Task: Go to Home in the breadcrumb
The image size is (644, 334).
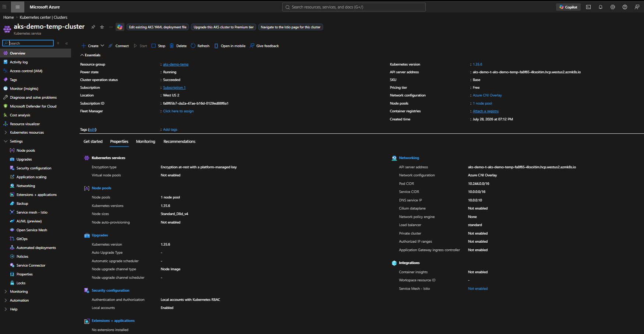Action: point(8,17)
